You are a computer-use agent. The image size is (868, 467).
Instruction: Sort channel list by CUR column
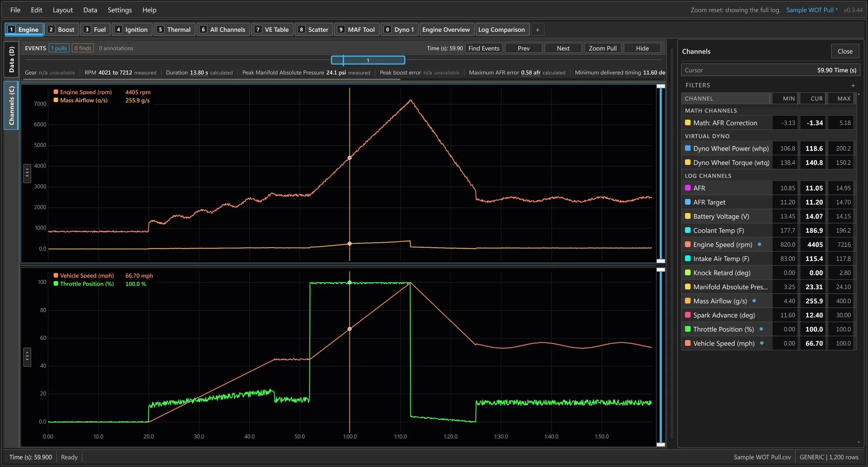pyautogui.click(x=813, y=98)
